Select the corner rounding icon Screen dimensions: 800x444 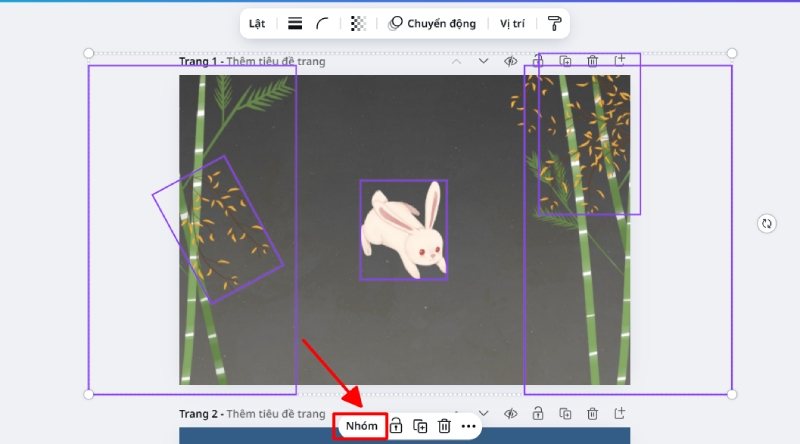pos(322,23)
